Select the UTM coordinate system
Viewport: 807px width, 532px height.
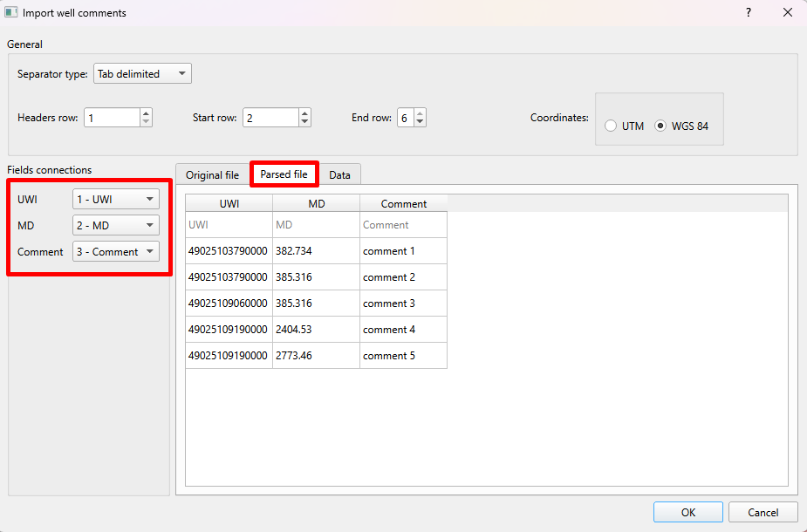click(x=611, y=125)
